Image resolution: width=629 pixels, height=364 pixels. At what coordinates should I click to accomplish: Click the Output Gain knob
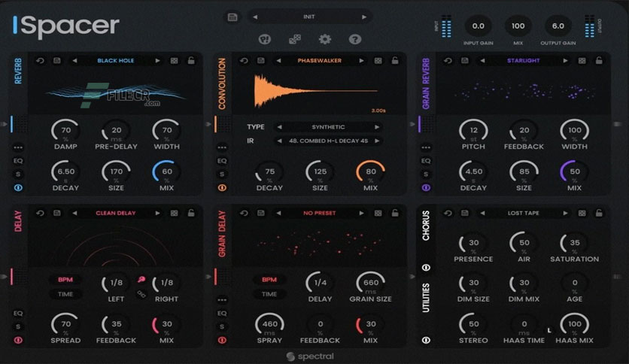click(x=558, y=26)
